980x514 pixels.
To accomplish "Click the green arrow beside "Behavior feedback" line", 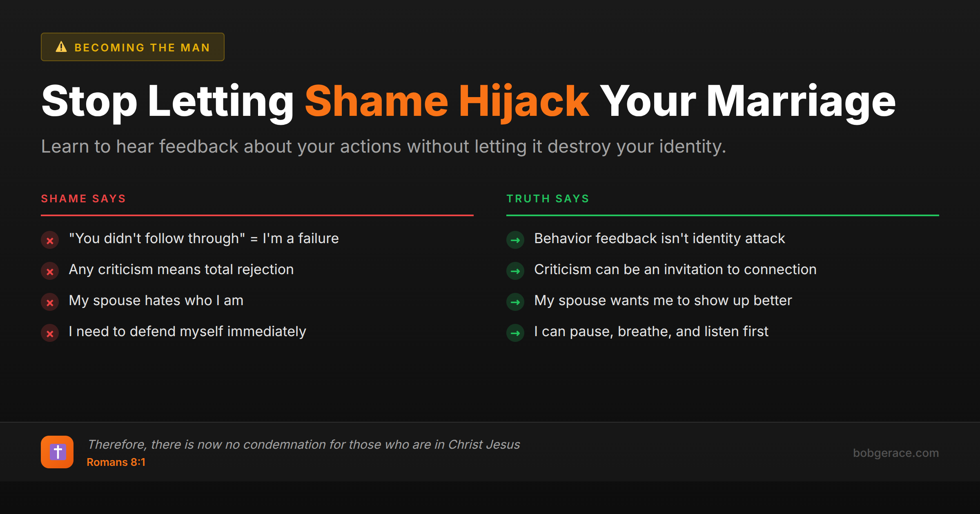I will pyautogui.click(x=515, y=240).
